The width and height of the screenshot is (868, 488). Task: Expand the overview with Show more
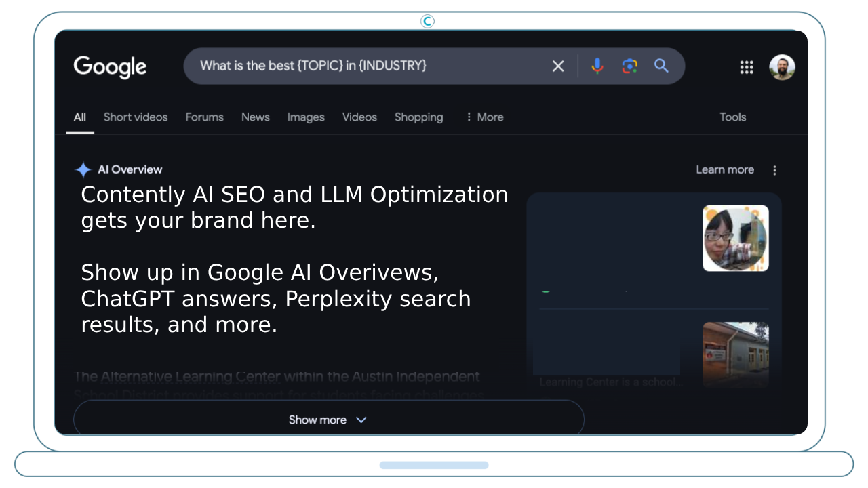point(328,420)
